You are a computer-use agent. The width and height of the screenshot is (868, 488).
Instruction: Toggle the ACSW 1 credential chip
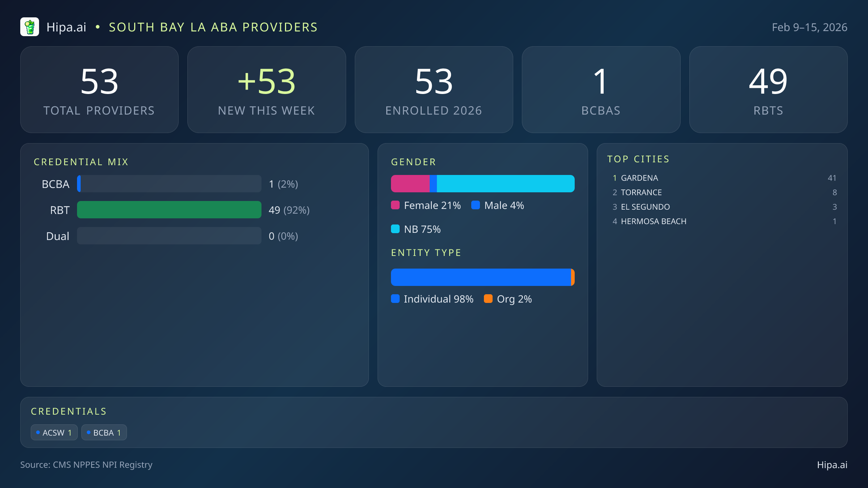(54, 432)
